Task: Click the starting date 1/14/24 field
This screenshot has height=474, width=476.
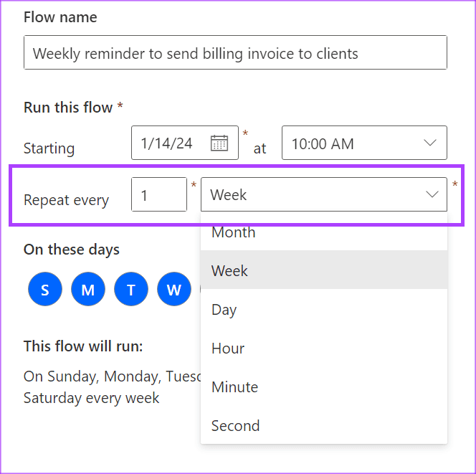Action: tap(172, 143)
